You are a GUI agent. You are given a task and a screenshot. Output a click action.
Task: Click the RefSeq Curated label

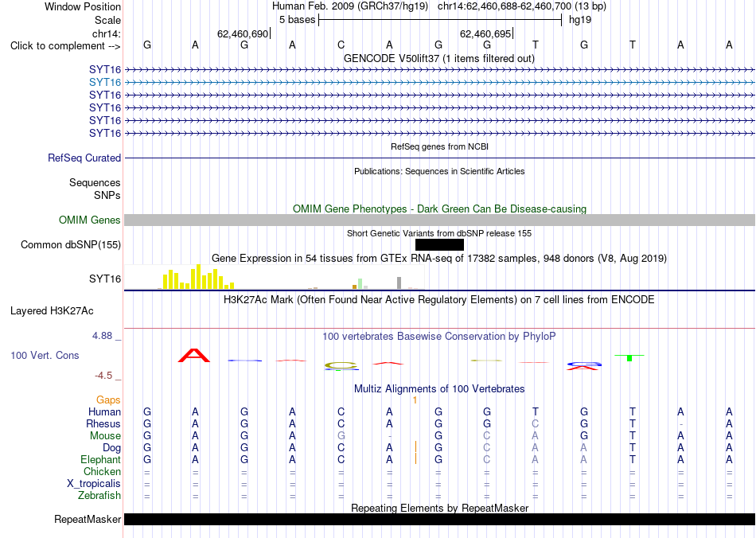click(x=84, y=158)
